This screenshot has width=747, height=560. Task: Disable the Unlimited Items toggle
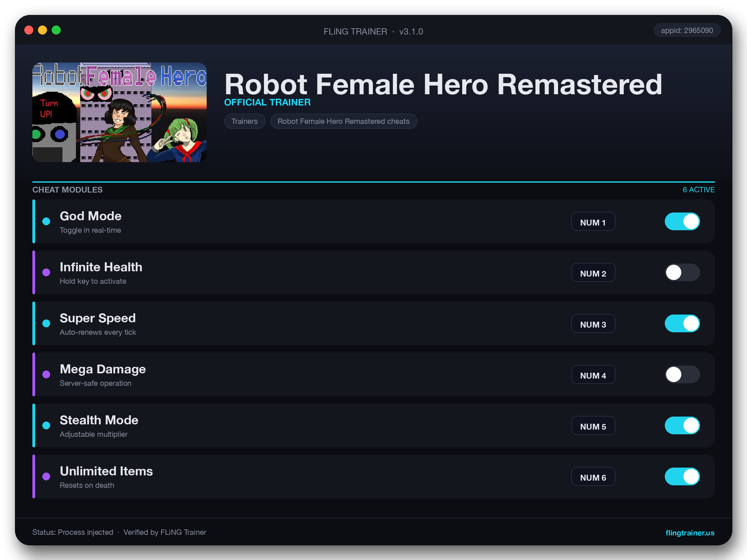click(682, 476)
